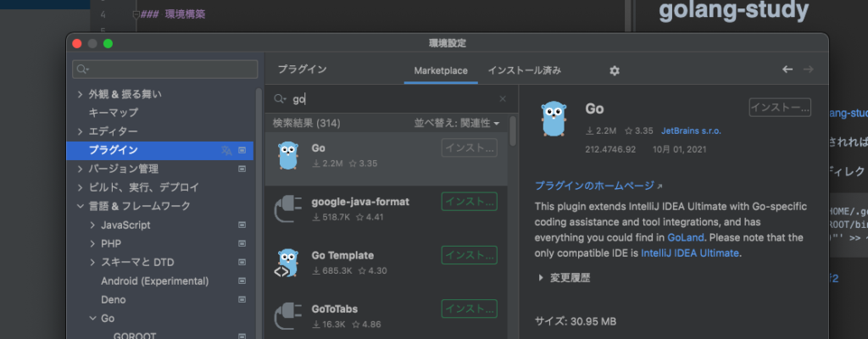Screen dimensions: 868x339
Task: Click the large Go gopher in details pane
Action: coord(554,119)
